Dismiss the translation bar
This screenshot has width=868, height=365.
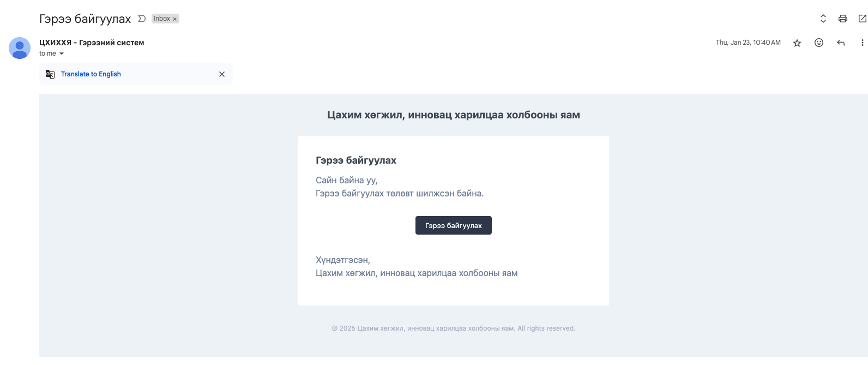click(221, 74)
